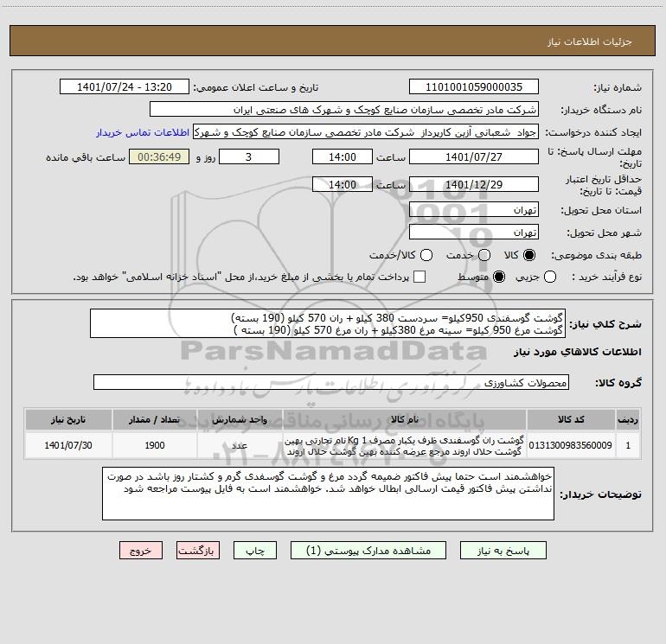Click the کد کالا column header
The width and height of the screenshot is (666, 644).
coord(571,420)
